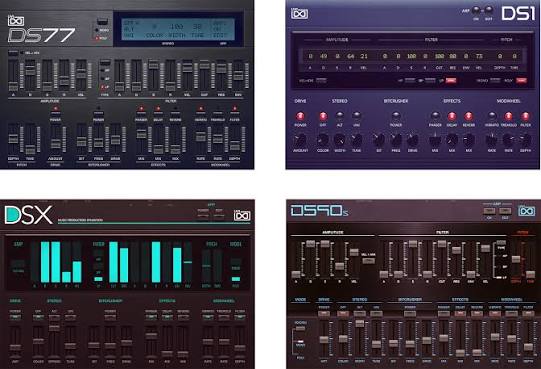Click the Bitcrusher Freq knob on DS1
The width and height of the screenshot is (541, 369).
click(396, 140)
